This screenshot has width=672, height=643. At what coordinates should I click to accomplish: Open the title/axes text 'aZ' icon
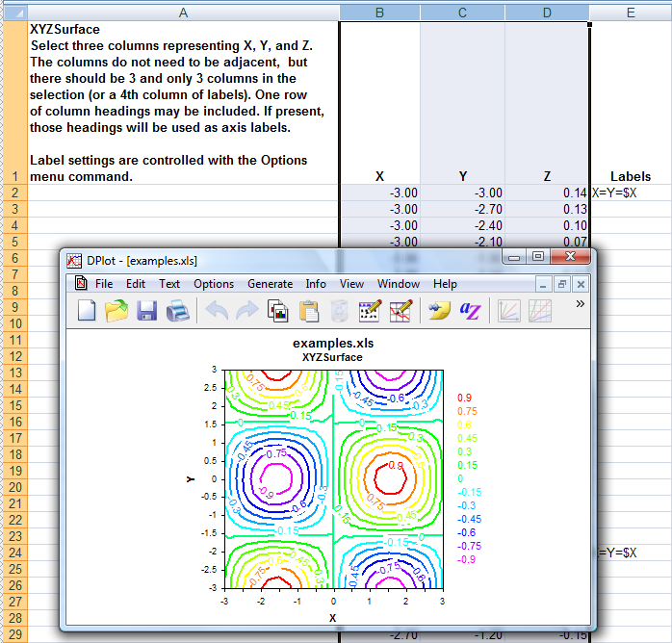[x=470, y=311]
